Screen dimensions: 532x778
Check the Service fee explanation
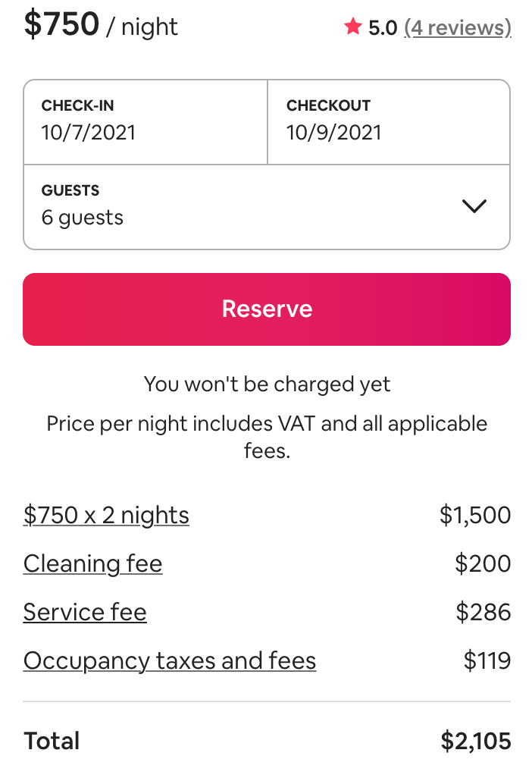[85, 612]
